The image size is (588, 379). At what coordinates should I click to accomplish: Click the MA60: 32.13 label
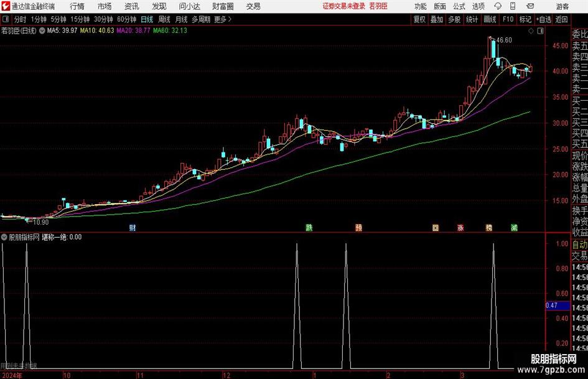click(170, 30)
